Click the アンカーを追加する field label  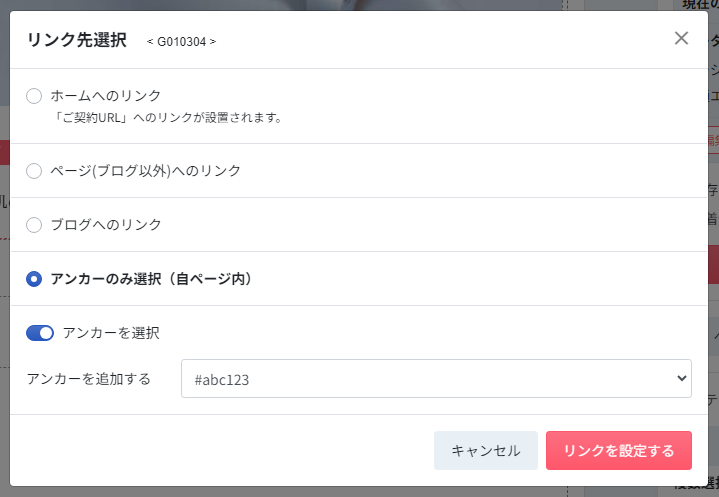tap(89, 379)
